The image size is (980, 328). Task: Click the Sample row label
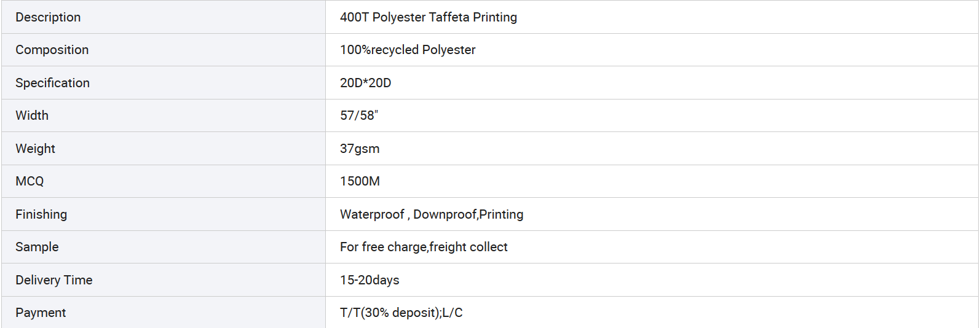coord(38,247)
